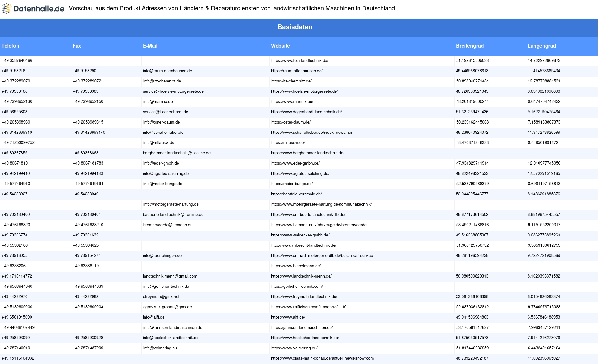
Task: Click the Basisdaten section title
Action: point(295,27)
